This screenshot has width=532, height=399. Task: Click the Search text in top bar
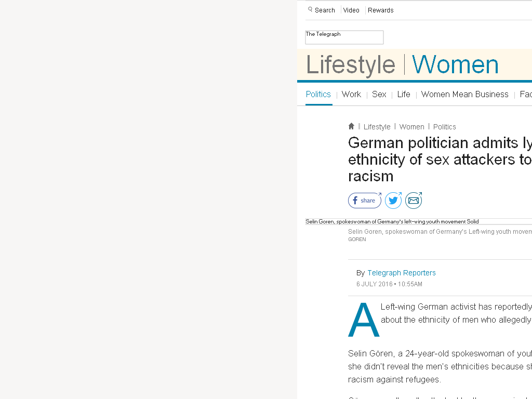tap(325, 10)
